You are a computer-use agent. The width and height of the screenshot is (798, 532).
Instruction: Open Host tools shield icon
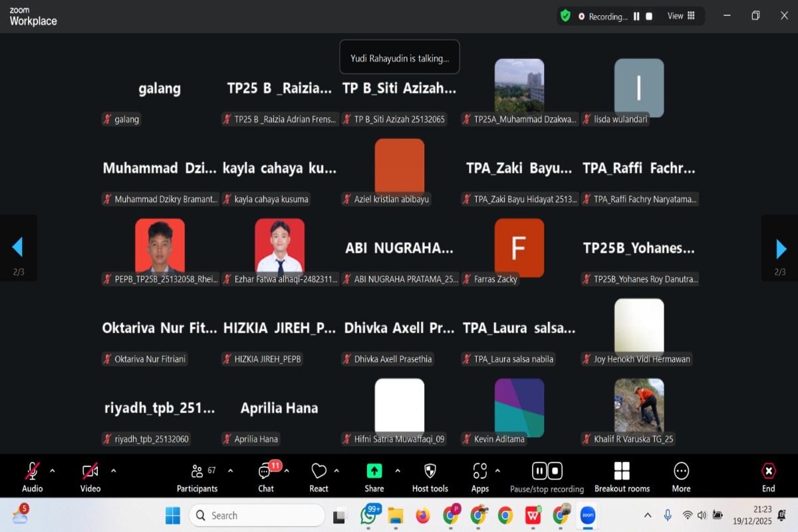tap(430, 471)
